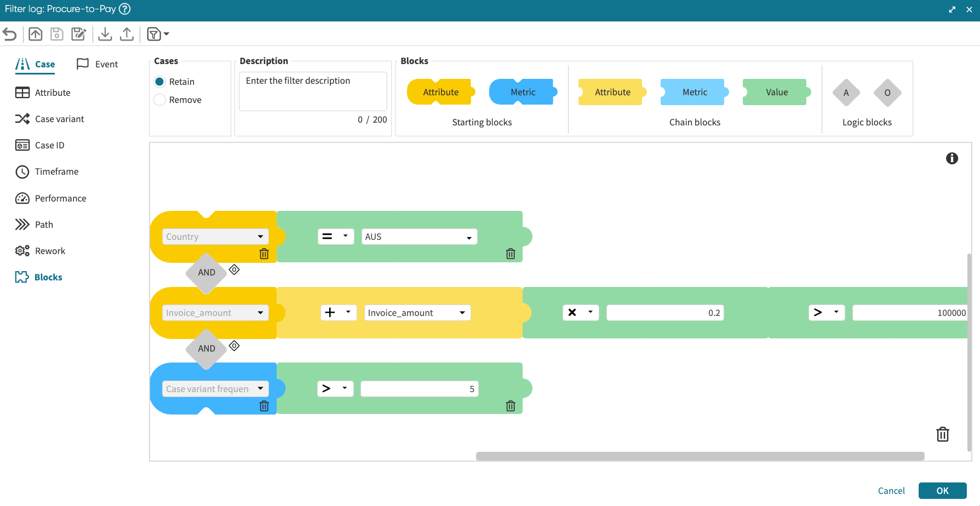Switch to the Event tab
The width and height of the screenshot is (980, 506).
pos(98,64)
